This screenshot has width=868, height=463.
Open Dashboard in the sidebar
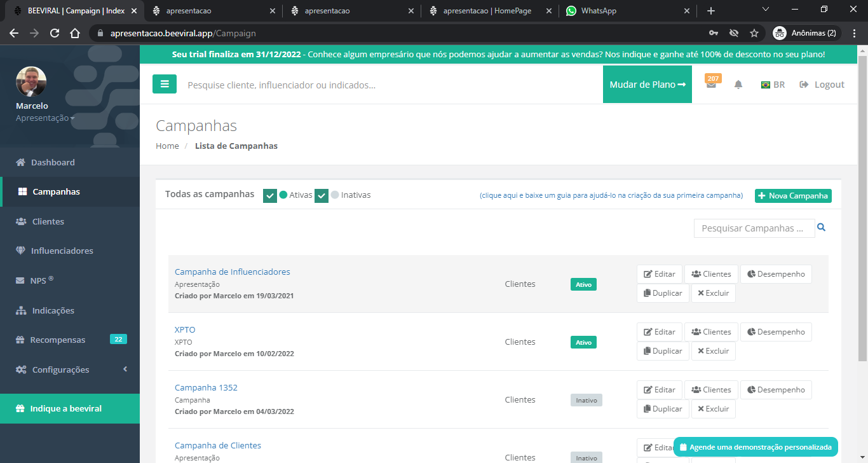coord(53,162)
